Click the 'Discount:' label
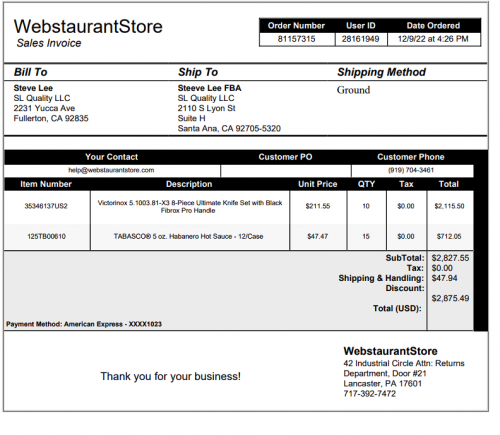The height and width of the screenshot is (435, 500). tap(405, 288)
